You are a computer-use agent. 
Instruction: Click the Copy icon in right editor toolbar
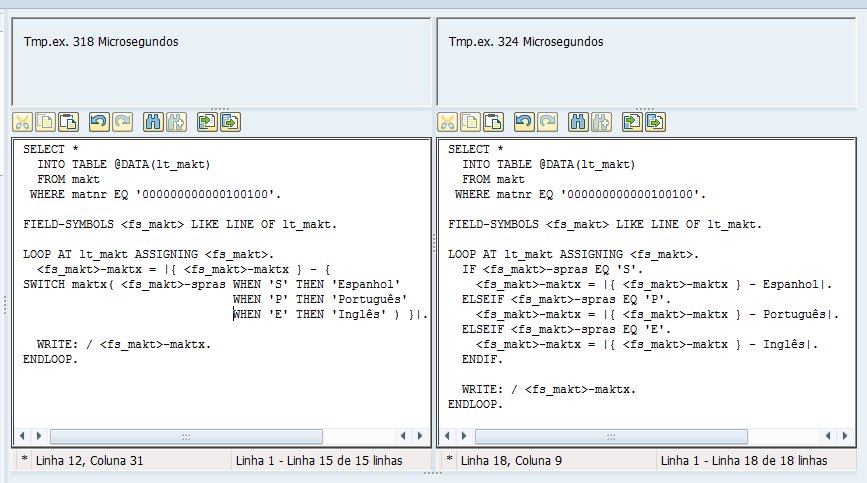coord(471,122)
